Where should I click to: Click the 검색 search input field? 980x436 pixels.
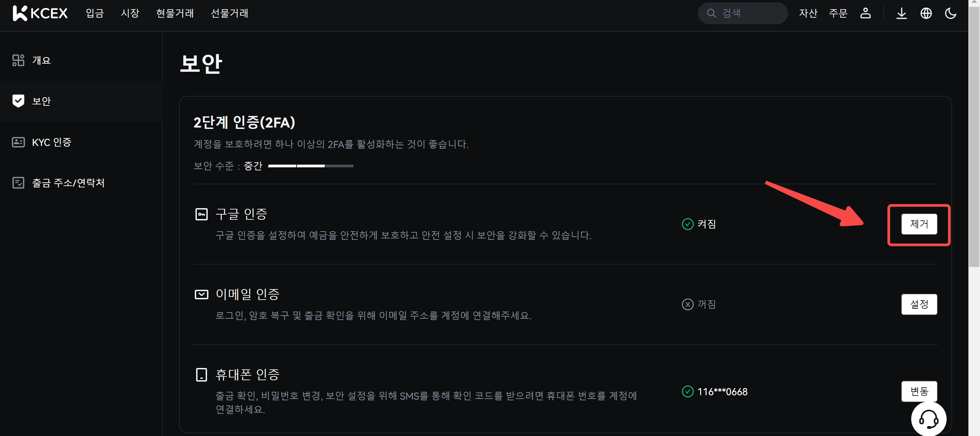749,13
